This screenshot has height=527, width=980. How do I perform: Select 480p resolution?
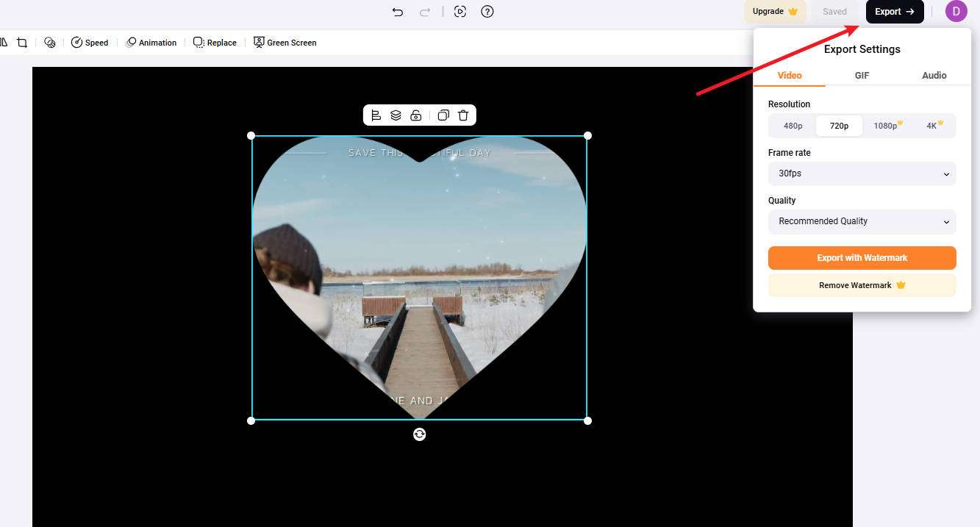point(793,126)
